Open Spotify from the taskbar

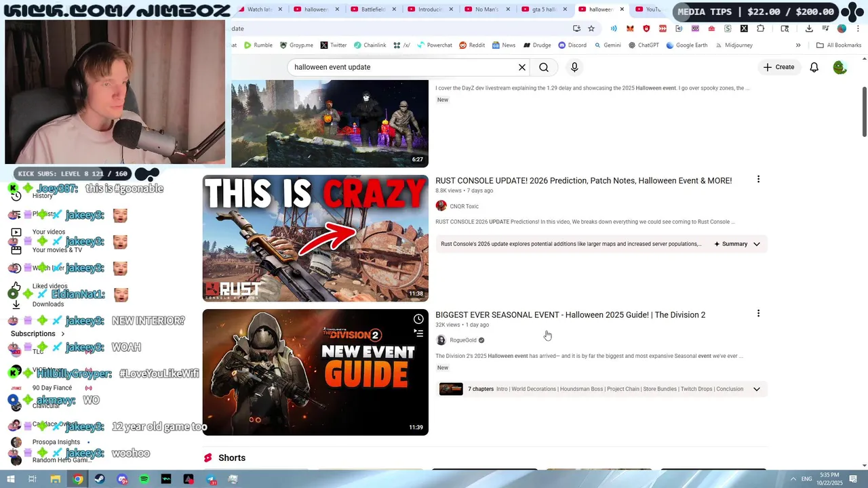click(x=144, y=479)
